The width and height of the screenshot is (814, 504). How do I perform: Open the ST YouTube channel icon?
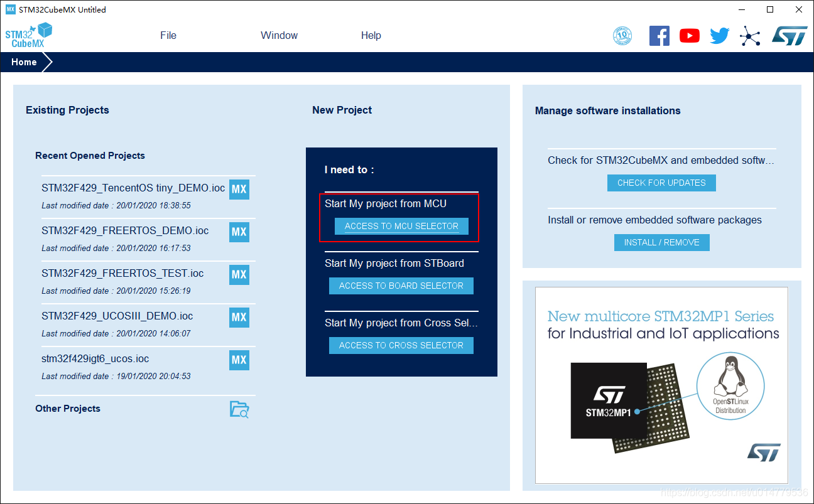coord(689,36)
